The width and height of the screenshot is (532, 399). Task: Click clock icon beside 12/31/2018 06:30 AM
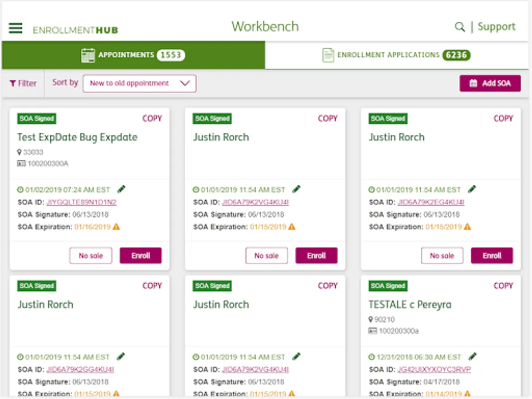tap(372, 357)
